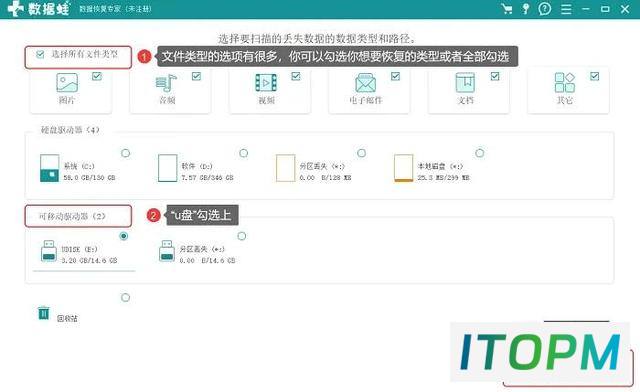
Task: Open the help question mark icon
Action: [x=544, y=9]
